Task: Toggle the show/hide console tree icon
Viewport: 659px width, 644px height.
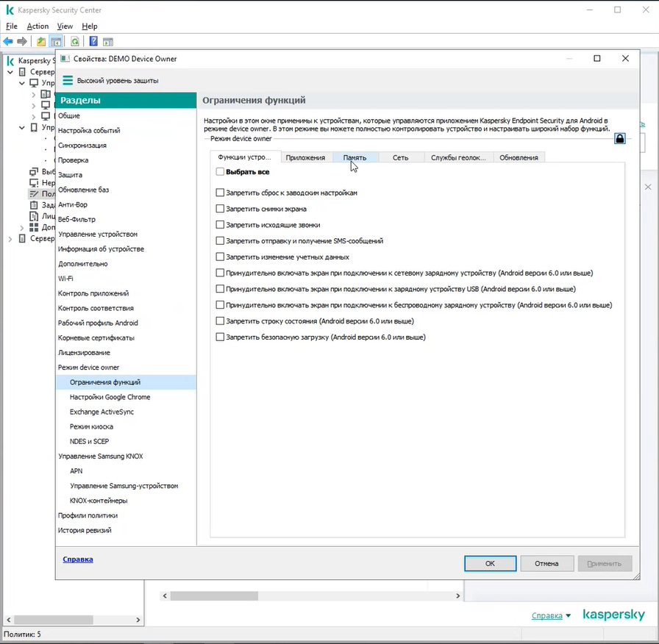Action: coord(56,41)
